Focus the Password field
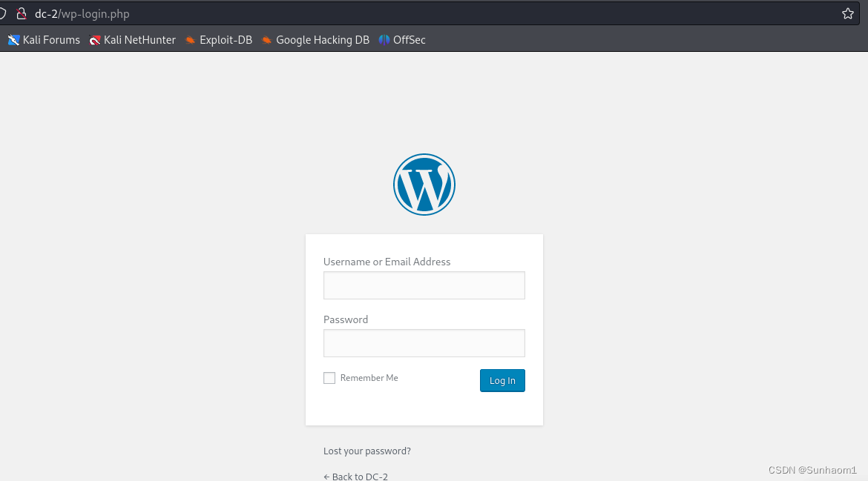The width and height of the screenshot is (868, 481). pyautogui.click(x=424, y=343)
